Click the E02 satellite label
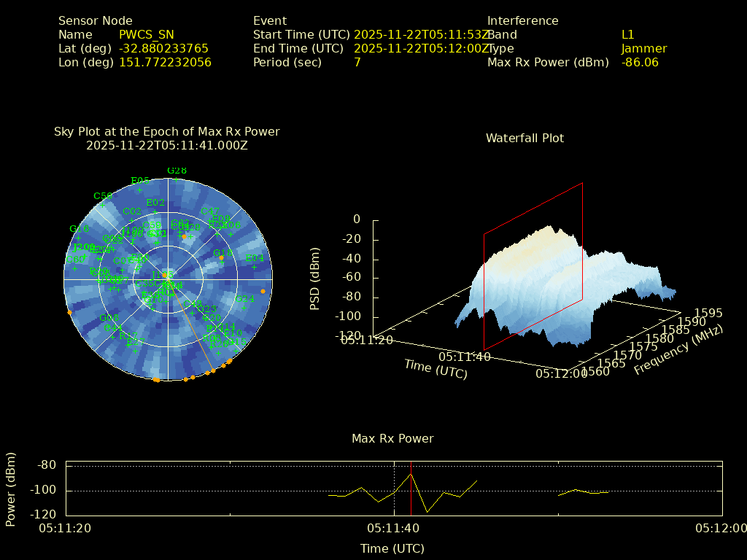The height and width of the screenshot is (560, 747). (155, 203)
